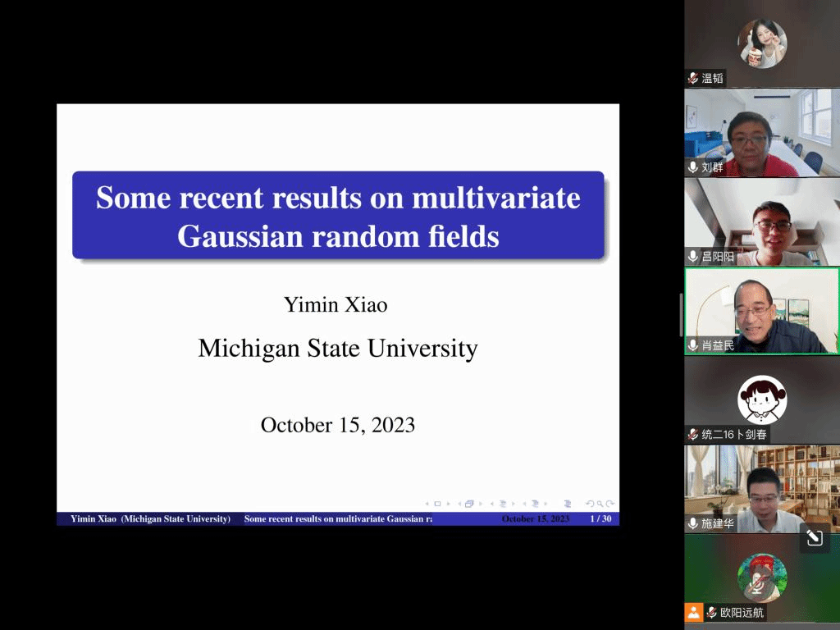The image size is (840, 630).
Task: Click the author name in slide footer
Action: (150, 519)
